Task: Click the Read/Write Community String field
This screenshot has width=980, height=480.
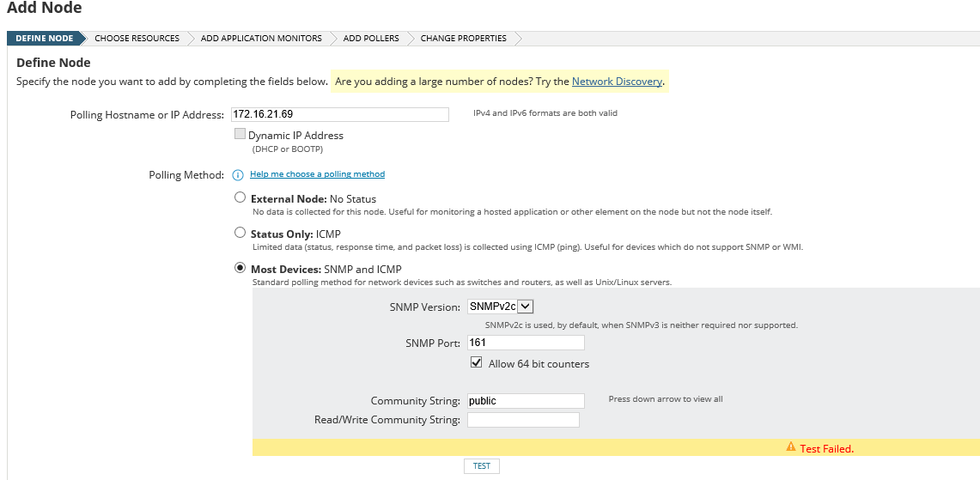Action: 523,420
